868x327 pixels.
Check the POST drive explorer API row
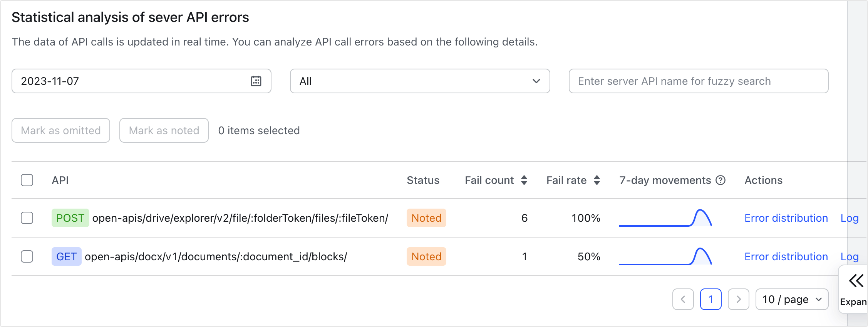point(27,218)
